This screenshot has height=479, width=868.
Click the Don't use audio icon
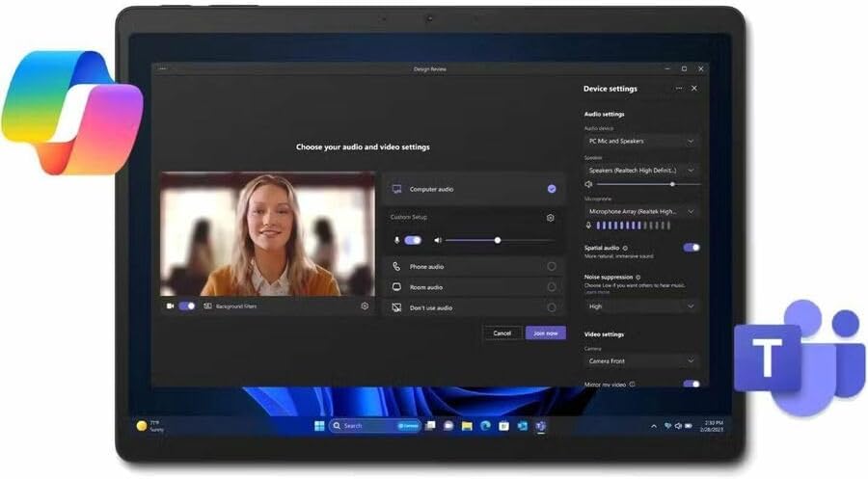(x=396, y=307)
